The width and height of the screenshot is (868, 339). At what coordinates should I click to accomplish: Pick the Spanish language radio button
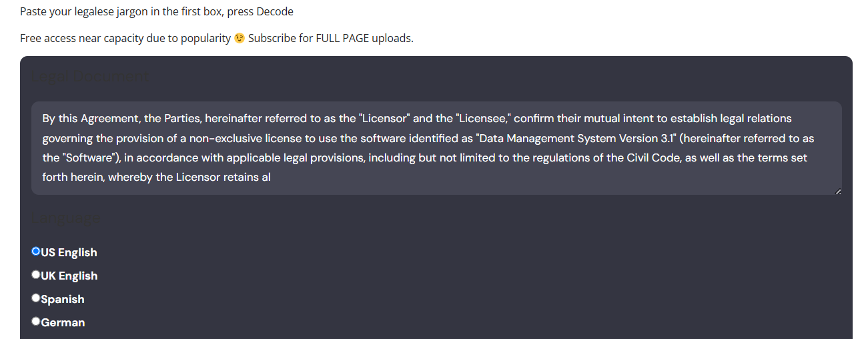[36, 298]
